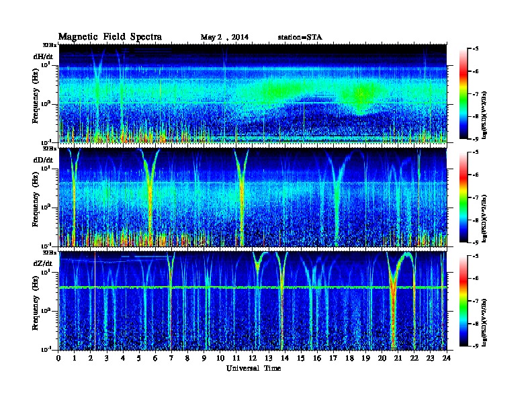Click hour tick label "4" on time axis

[x=123, y=359]
